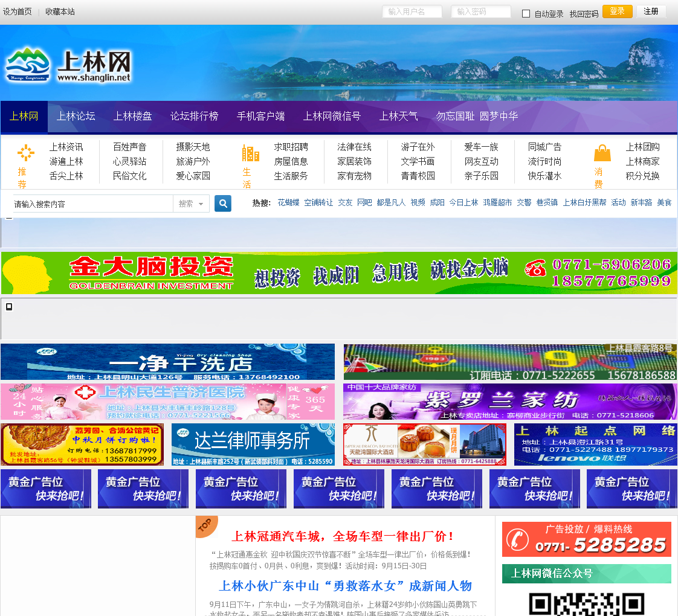Open the 上林网微信号 navigation tab
678x616 pixels.
coord(332,117)
